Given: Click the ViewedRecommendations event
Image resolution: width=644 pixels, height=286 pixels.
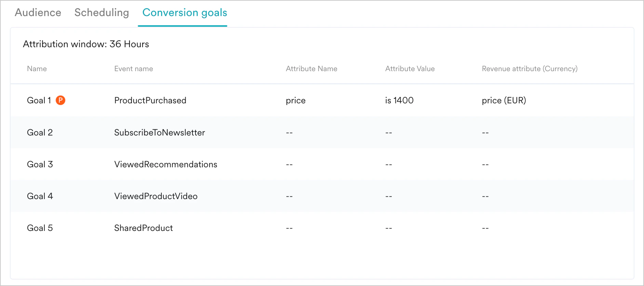Looking at the screenshot, I should tap(165, 164).
